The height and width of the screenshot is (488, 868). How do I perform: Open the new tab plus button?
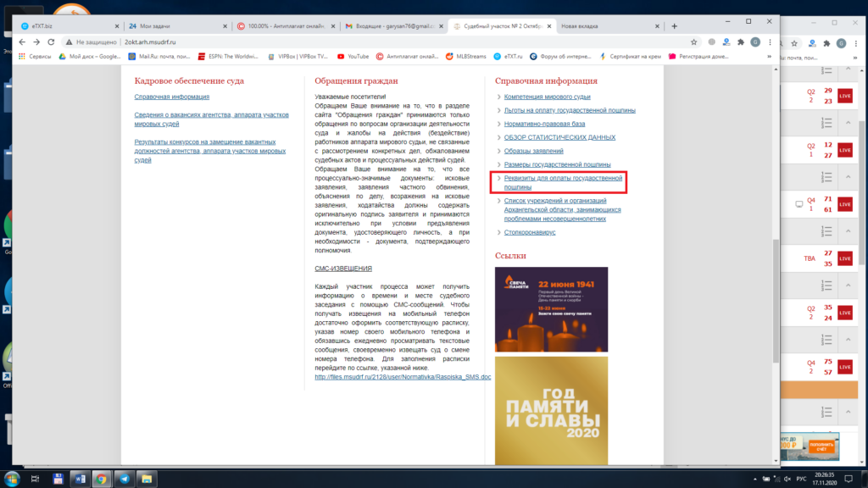pos(674,26)
